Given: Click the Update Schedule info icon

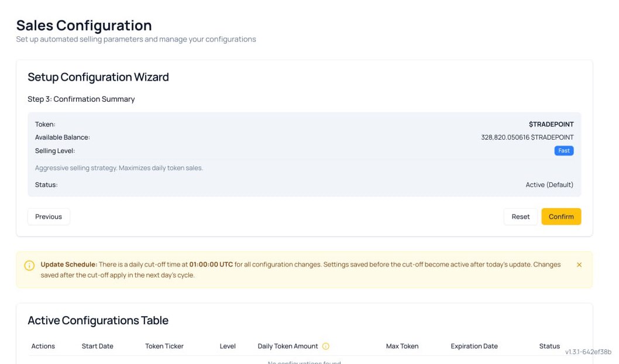Looking at the screenshot, I should pyautogui.click(x=29, y=265).
